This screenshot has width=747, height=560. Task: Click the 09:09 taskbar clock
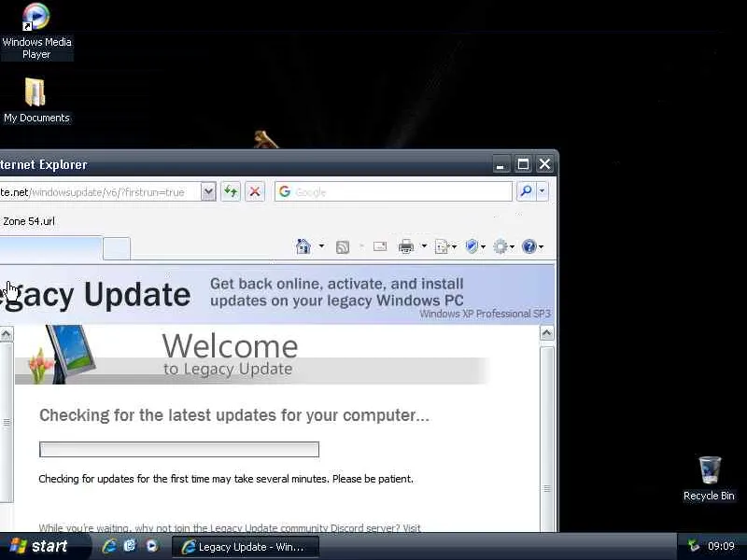pyautogui.click(x=721, y=546)
